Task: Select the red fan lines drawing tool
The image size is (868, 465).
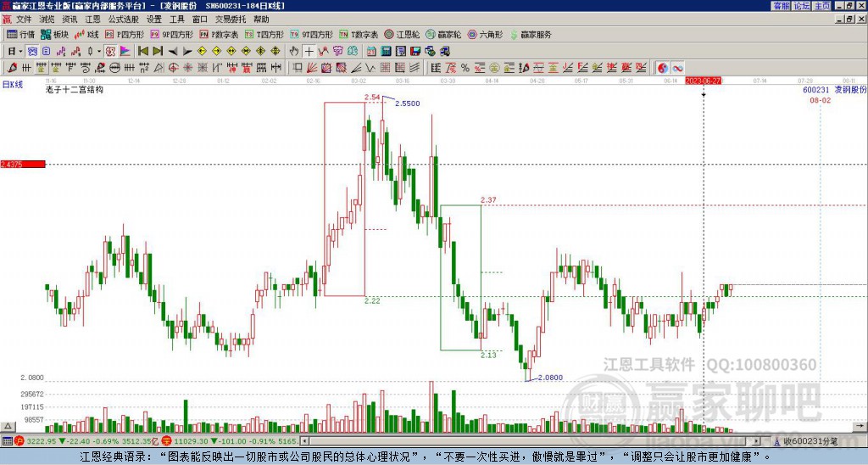Action: tap(312, 68)
